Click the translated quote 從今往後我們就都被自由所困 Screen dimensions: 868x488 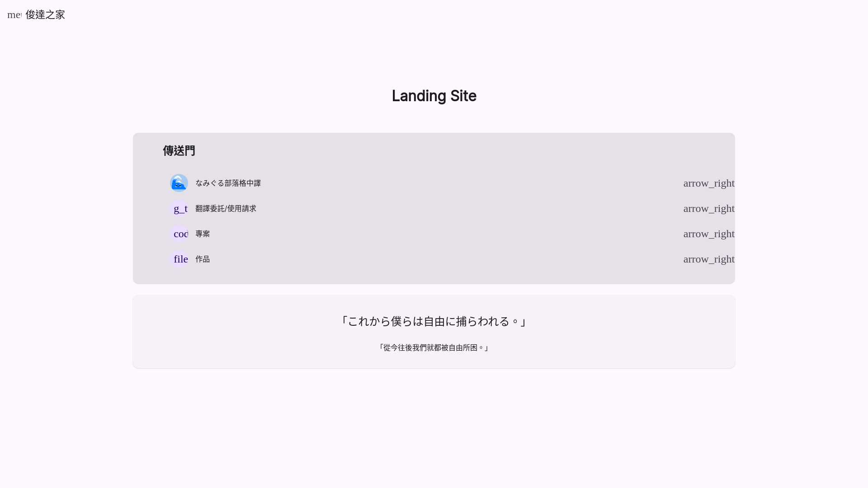tap(434, 347)
